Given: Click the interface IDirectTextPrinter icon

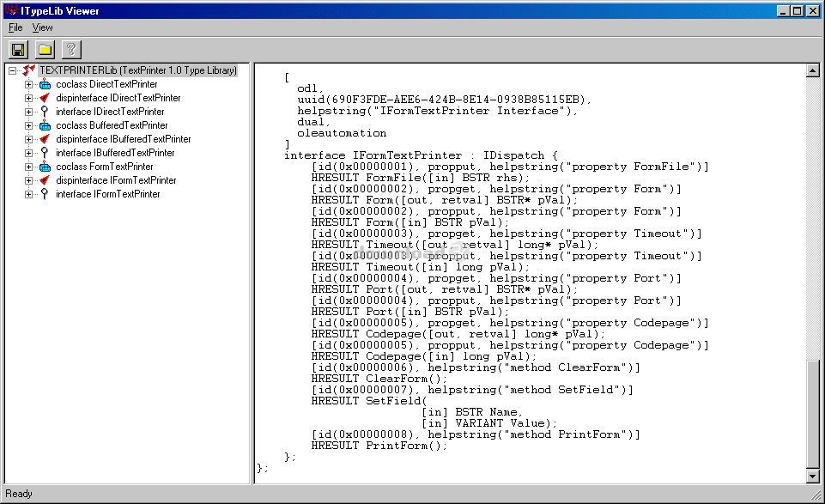Looking at the screenshot, I should (x=45, y=112).
